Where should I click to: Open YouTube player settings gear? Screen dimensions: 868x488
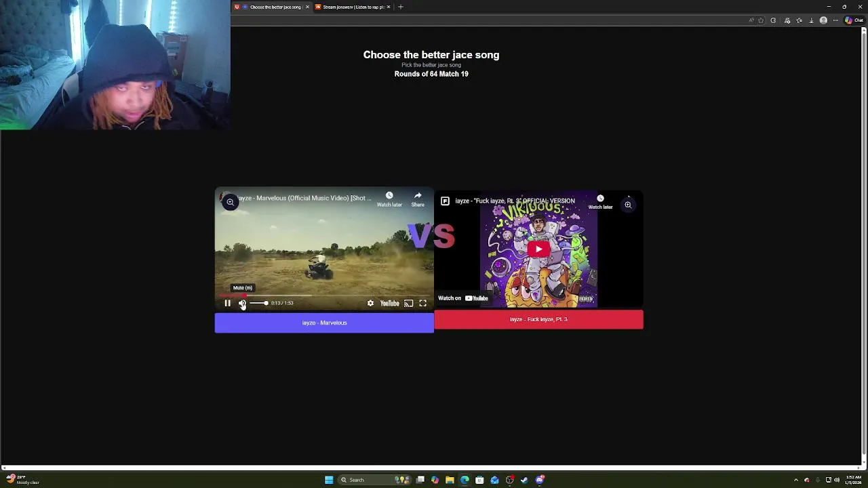pos(370,304)
